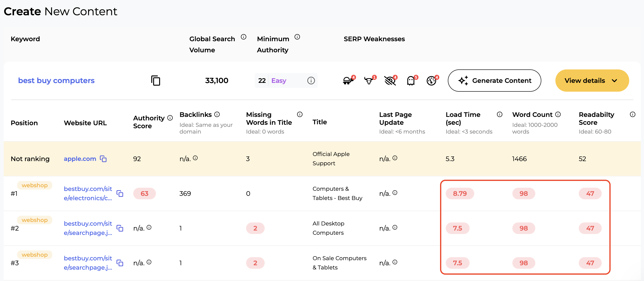This screenshot has width=644, height=281.
Task: Click the 'Official Apple Support' title cell
Action: point(331,159)
